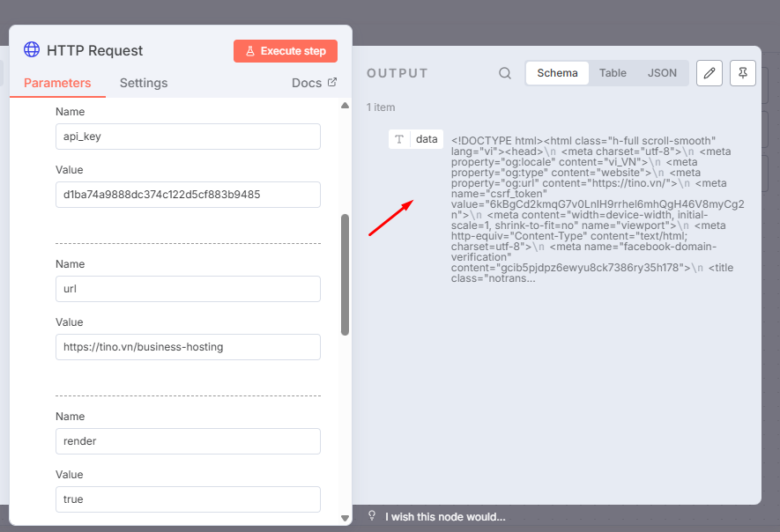Select the Parameters tab

tap(57, 82)
